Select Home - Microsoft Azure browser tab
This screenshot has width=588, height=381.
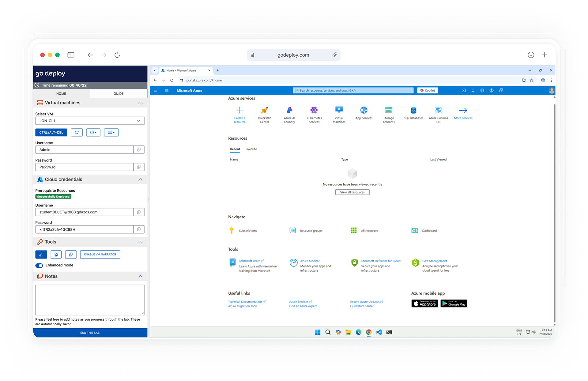coord(186,70)
